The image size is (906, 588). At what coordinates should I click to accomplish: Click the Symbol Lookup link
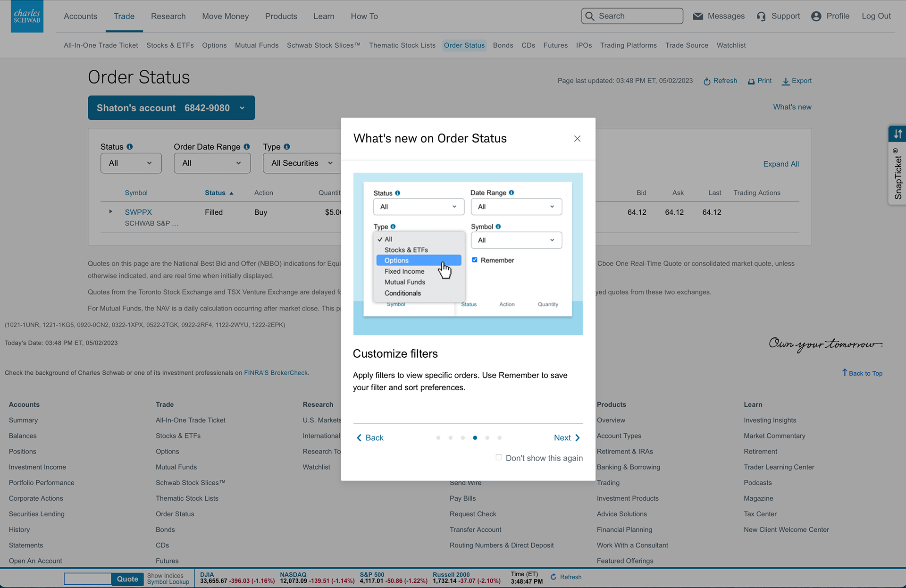(168, 582)
